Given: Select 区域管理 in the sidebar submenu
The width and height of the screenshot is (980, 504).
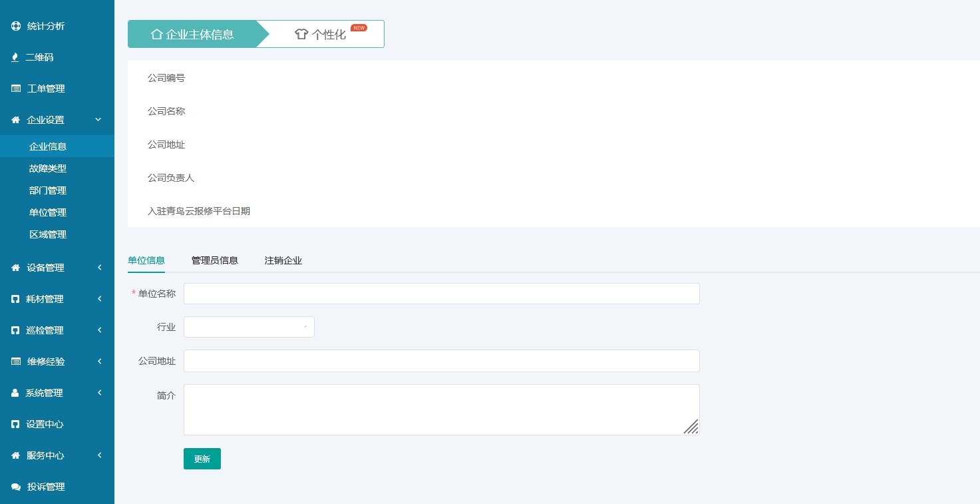Looking at the screenshot, I should pyautogui.click(x=47, y=234).
